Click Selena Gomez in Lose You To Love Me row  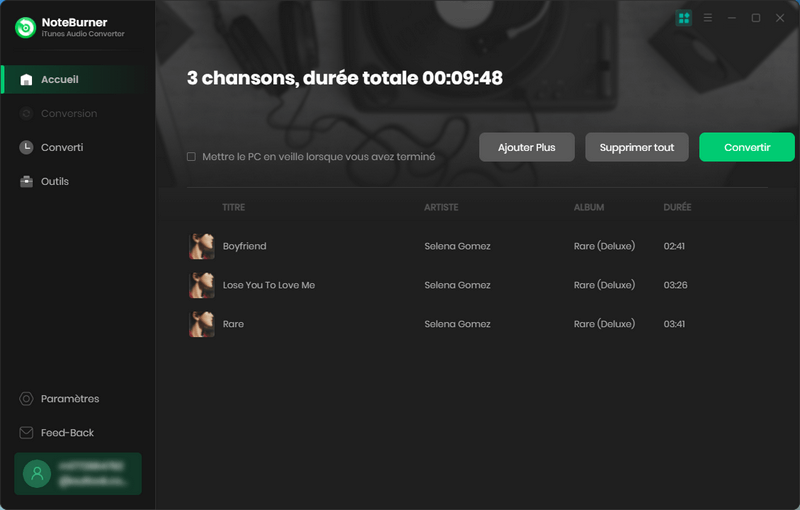pos(458,285)
